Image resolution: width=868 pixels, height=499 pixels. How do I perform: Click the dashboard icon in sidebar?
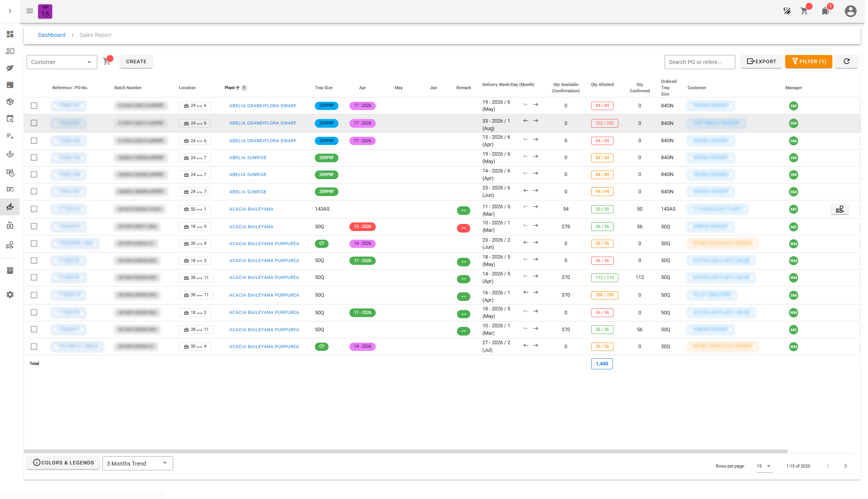point(10,34)
